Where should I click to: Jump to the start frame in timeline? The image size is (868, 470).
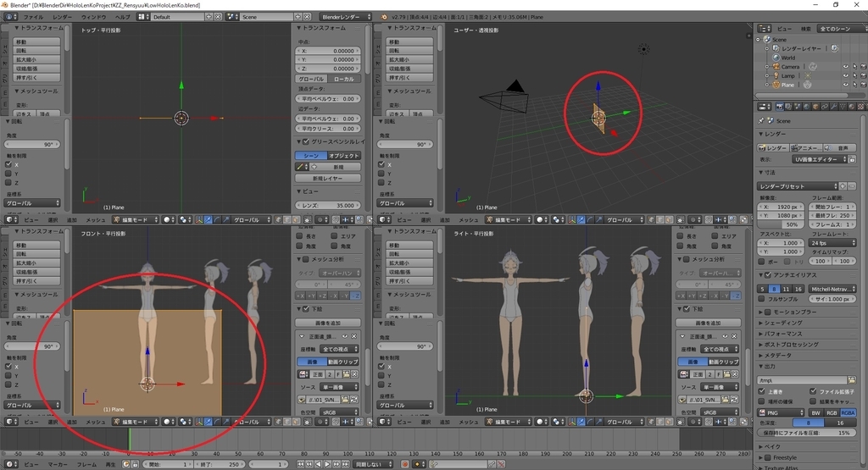point(301,464)
